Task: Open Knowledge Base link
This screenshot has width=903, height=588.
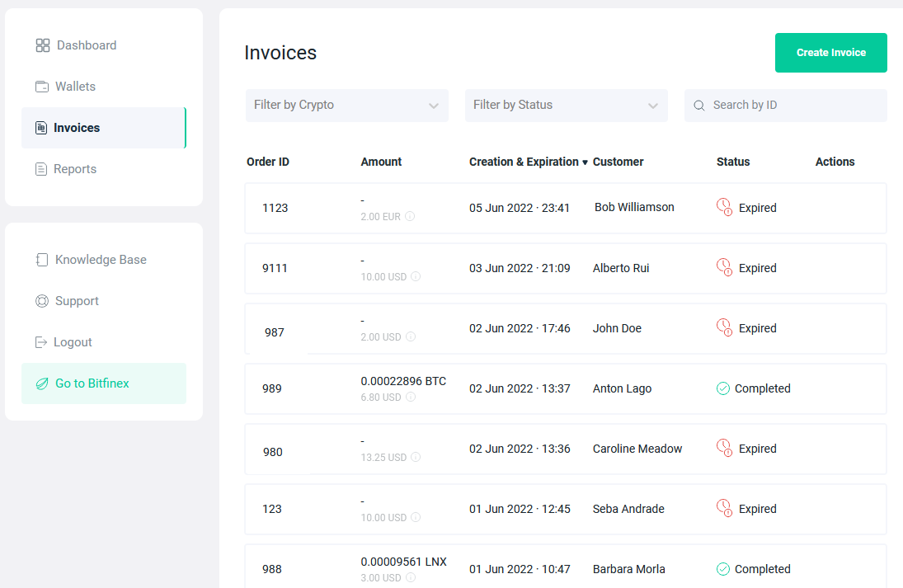Action: coord(104,260)
